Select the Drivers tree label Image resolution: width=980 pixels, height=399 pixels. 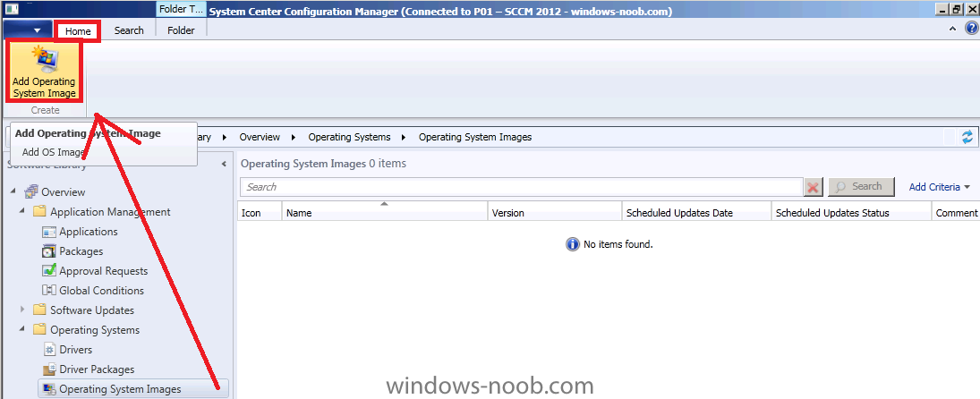[x=75, y=350]
